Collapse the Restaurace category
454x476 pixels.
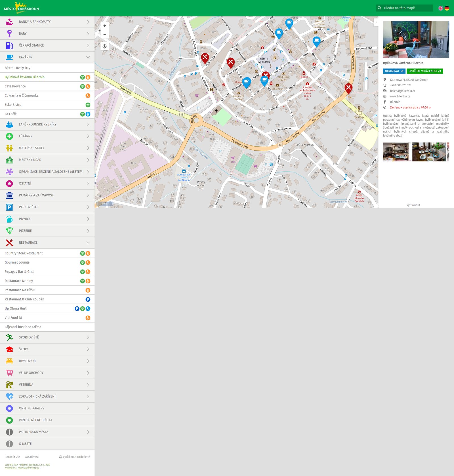pos(88,243)
